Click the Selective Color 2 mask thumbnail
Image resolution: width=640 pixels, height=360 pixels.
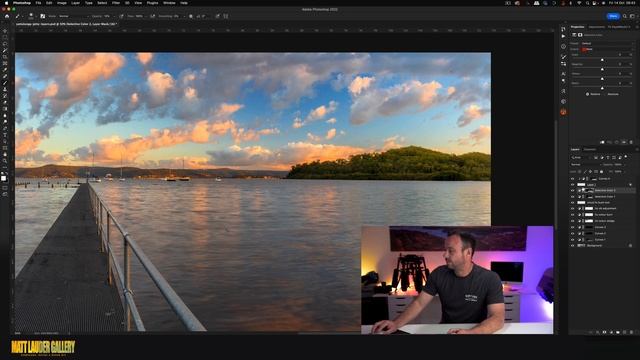[590, 191]
